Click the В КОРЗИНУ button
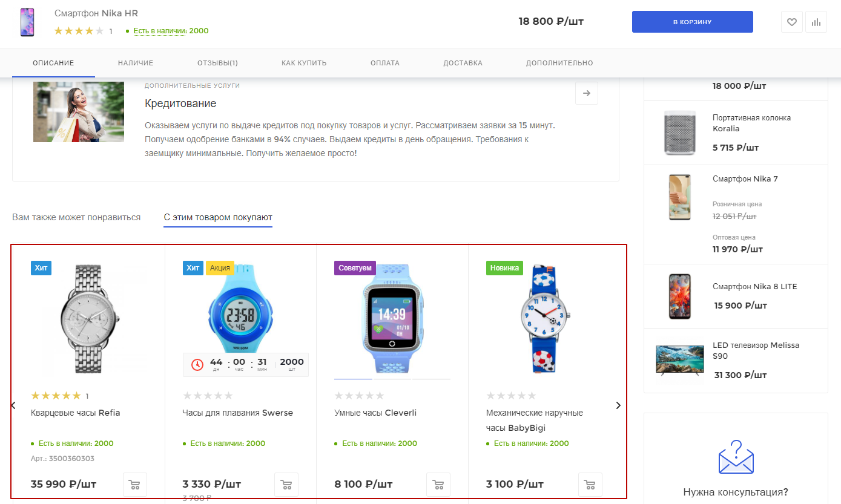The image size is (841, 504). tap(693, 22)
